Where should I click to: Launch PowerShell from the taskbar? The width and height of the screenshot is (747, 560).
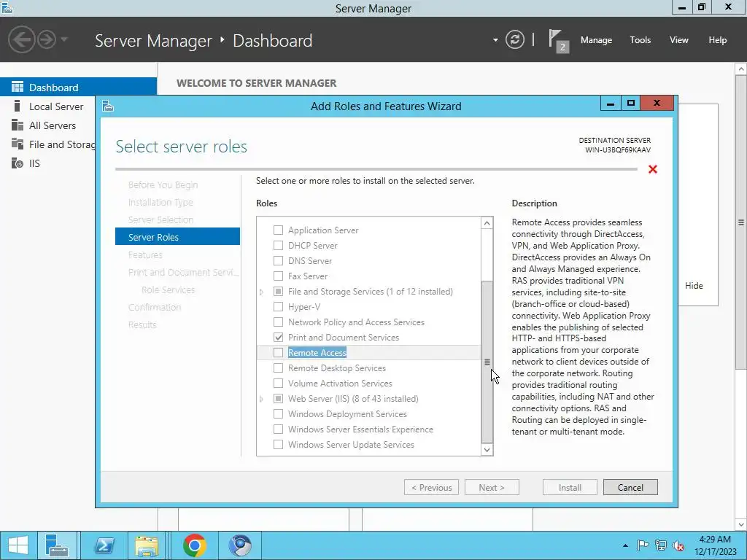104,545
